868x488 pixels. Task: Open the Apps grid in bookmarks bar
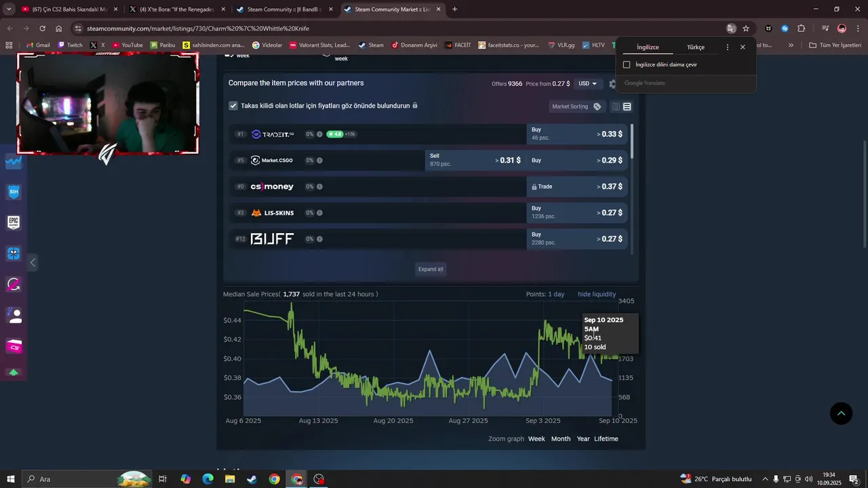[9, 45]
